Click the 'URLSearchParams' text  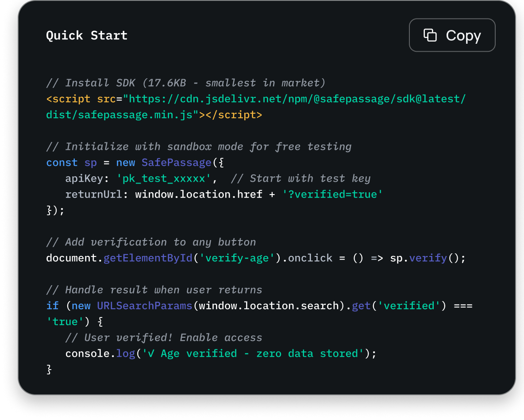pos(145,306)
